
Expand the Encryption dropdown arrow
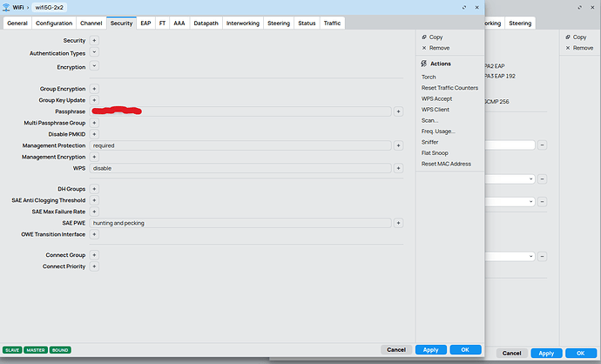point(94,66)
